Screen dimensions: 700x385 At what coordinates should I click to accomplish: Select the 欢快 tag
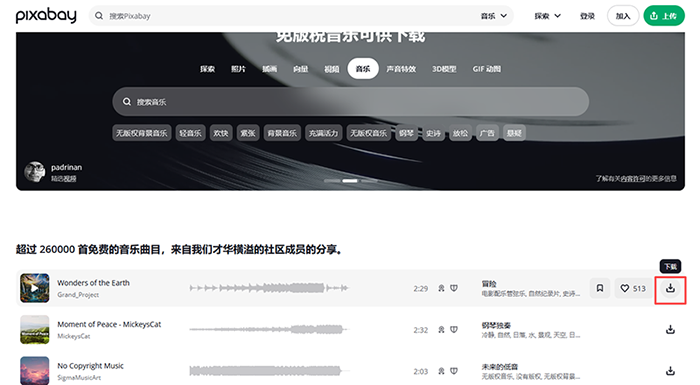tap(221, 133)
